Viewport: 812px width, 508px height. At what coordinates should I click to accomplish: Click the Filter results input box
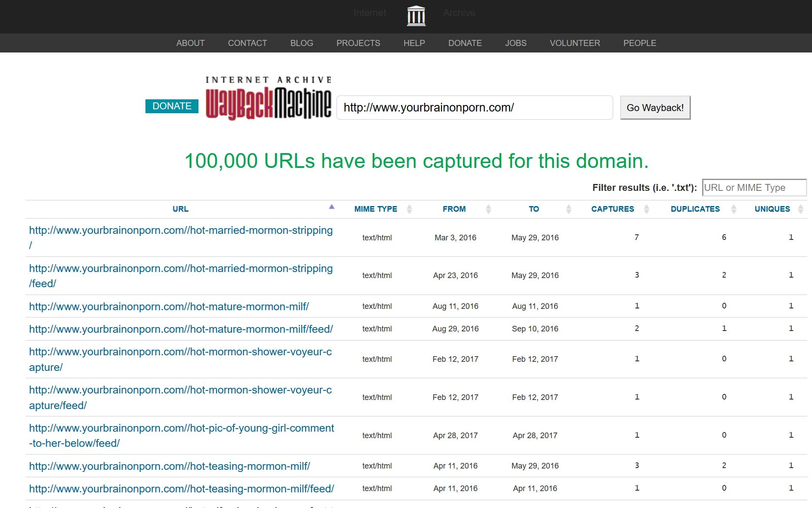coord(754,188)
